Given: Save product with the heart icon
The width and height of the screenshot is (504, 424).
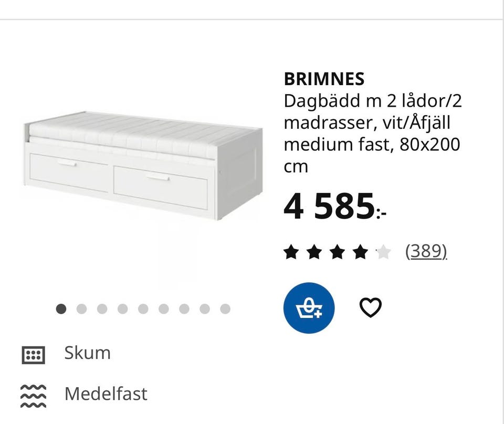Looking at the screenshot, I should tap(370, 307).
